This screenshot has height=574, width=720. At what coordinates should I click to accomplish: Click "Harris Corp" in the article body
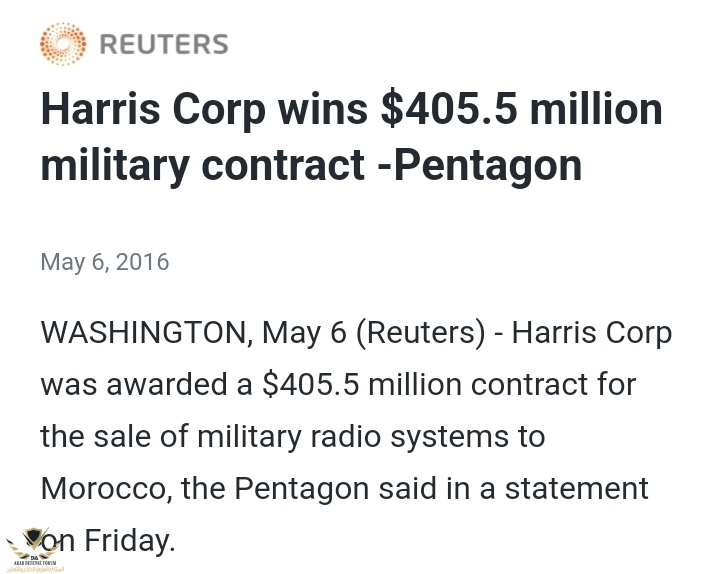591,332
